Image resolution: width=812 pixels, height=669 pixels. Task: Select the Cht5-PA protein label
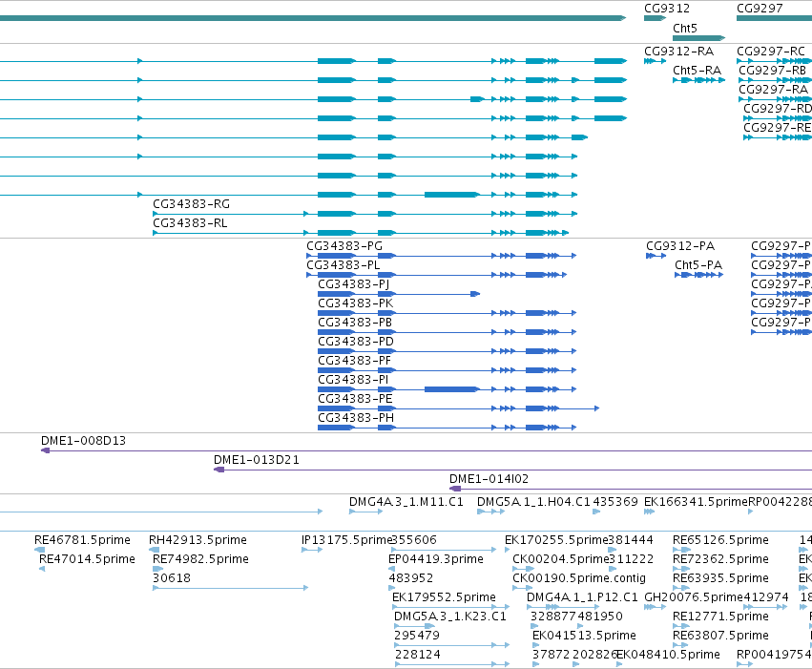[698, 265]
